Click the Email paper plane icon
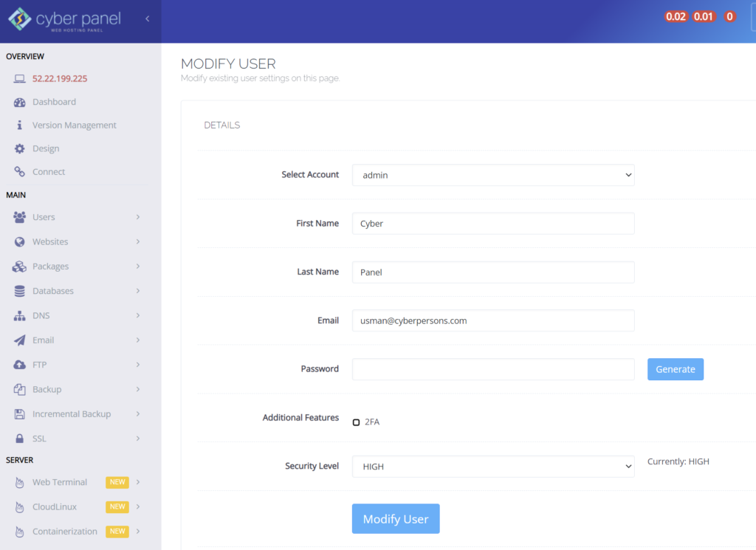 click(19, 340)
